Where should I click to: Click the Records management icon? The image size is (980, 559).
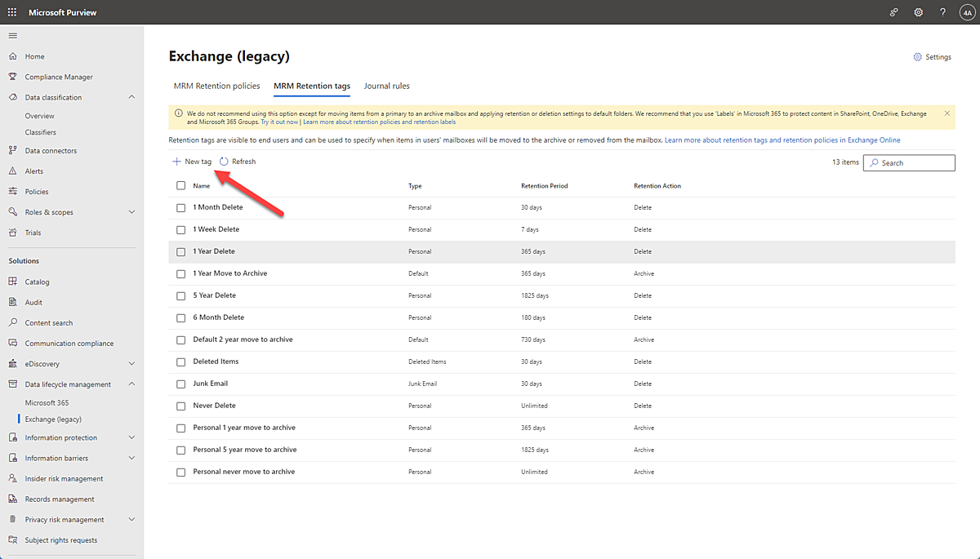[12, 499]
